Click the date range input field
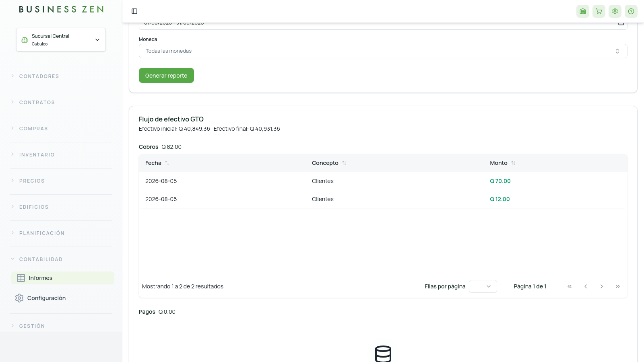This screenshot has width=644, height=362. coord(383,26)
